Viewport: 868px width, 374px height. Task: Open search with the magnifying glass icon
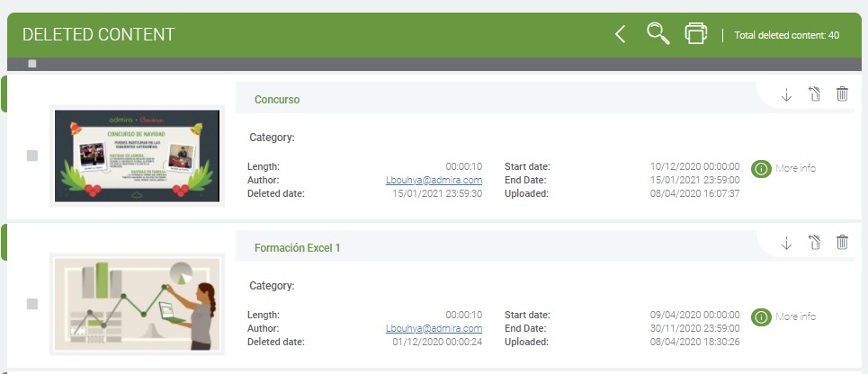[x=658, y=34]
